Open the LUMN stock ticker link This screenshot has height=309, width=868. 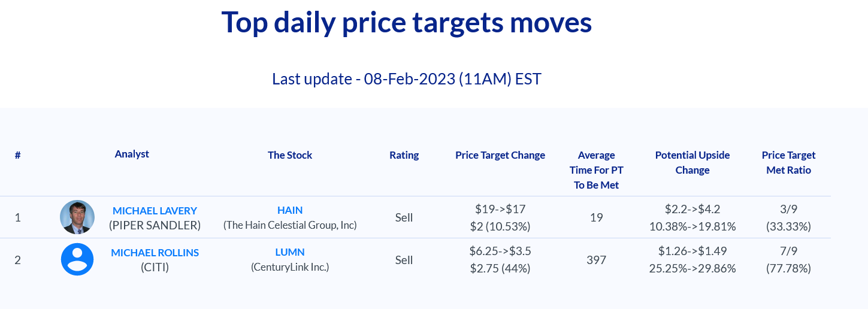click(x=290, y=252)
